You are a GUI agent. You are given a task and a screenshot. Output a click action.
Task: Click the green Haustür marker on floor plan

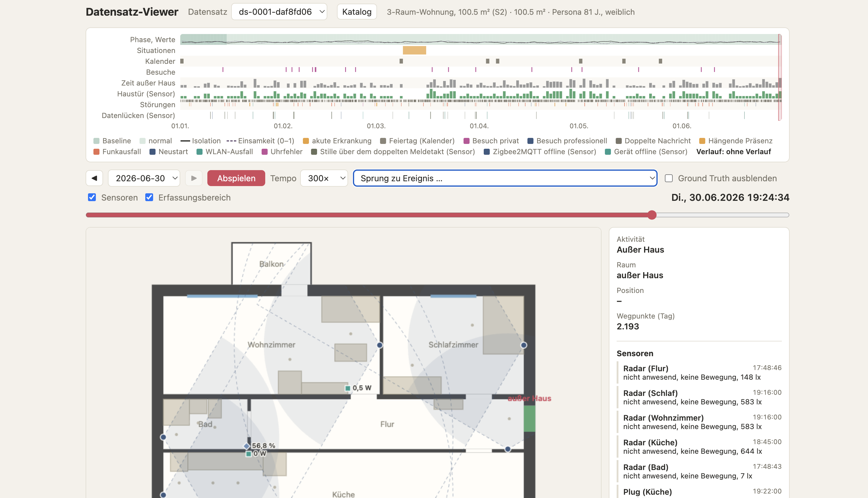point(530,418)
